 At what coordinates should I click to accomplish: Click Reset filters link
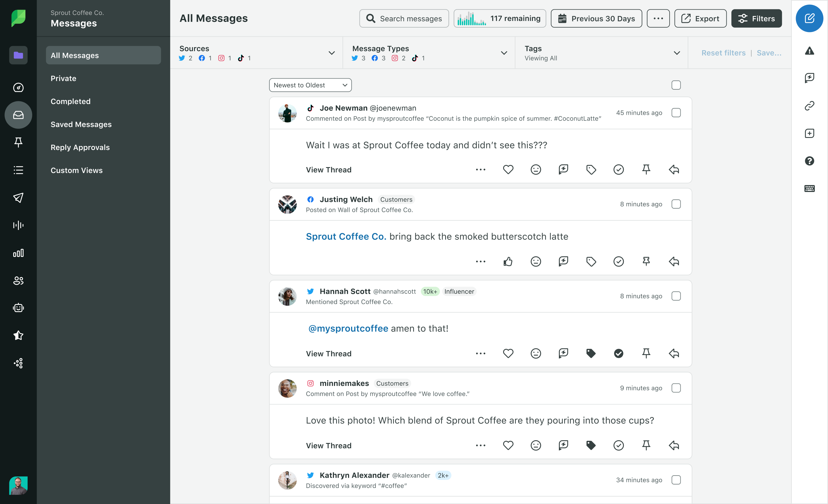[x=723, y=53]
